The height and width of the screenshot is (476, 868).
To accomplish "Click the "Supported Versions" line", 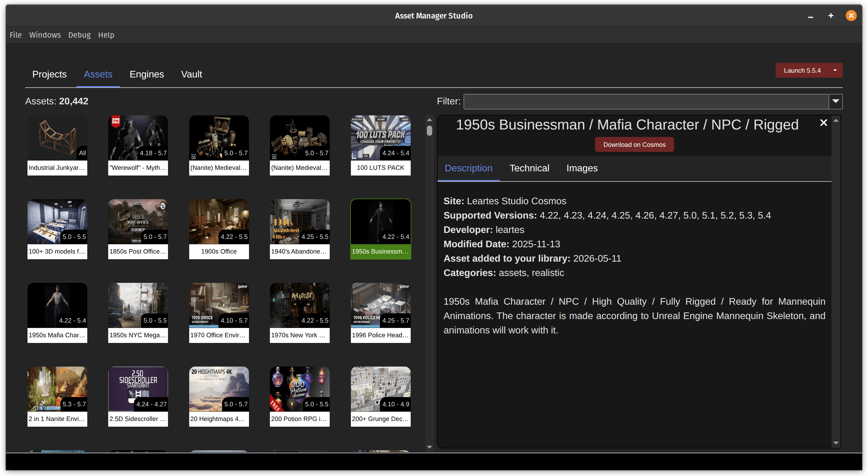I will (x=607, y=215).
